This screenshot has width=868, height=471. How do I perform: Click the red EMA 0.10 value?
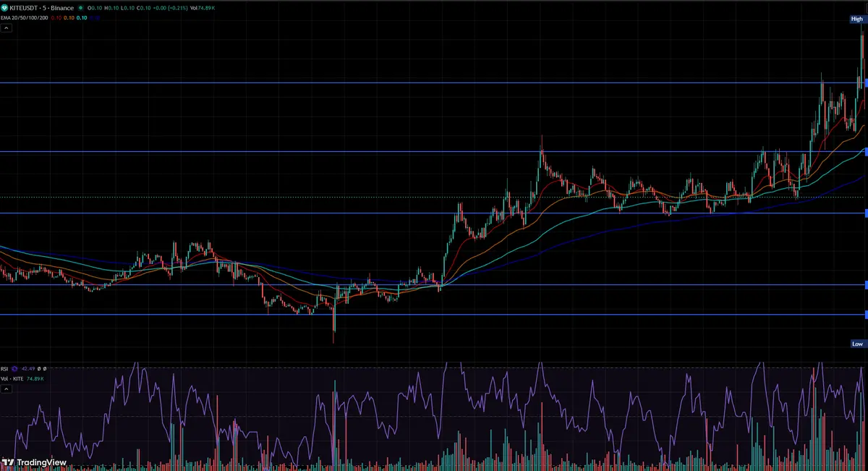56,17
